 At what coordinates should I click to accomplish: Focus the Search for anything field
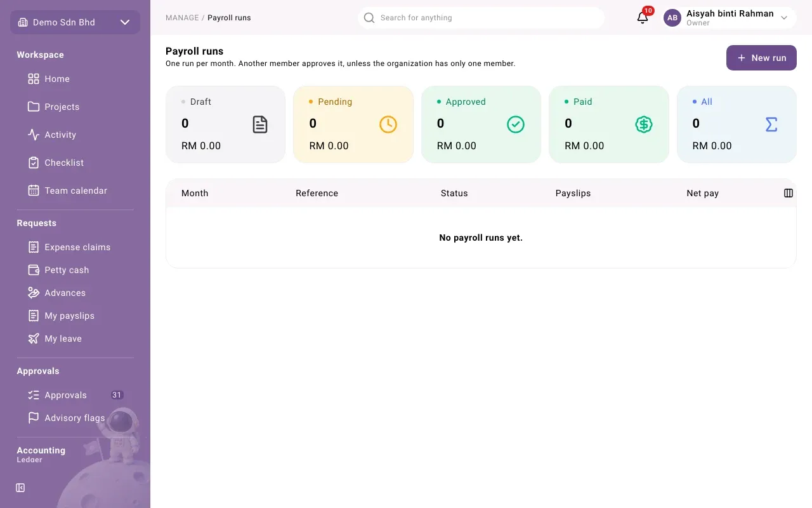(x=481, y=18)
